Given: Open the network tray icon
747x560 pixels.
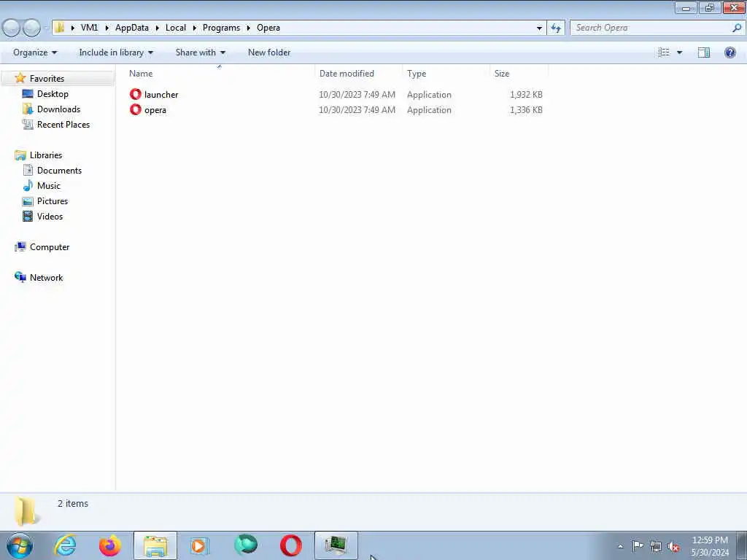Looking at the screenshot, I should (656, 547).
